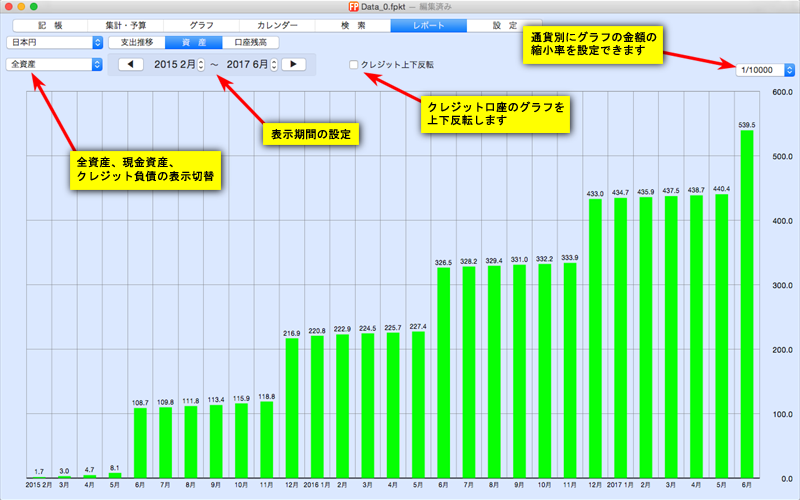
Task: Click the previous period arrow button
Action: tap(132, 65)
